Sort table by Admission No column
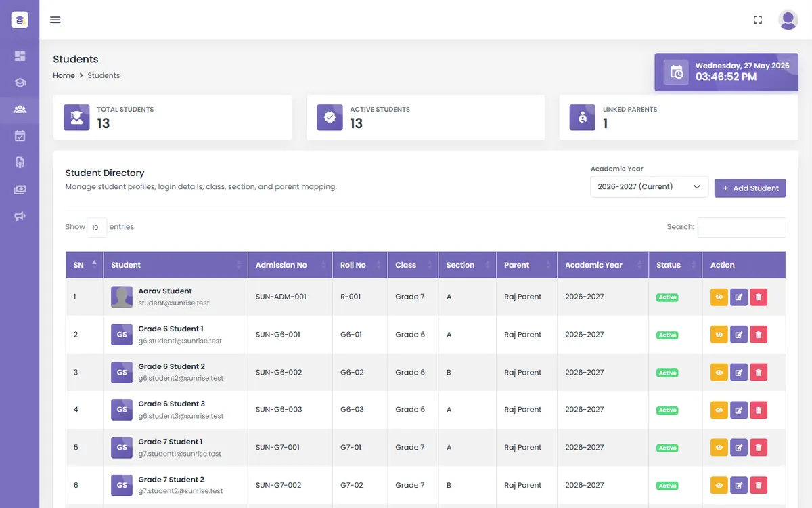Screen dimensions: 812x508 [290, 265]
